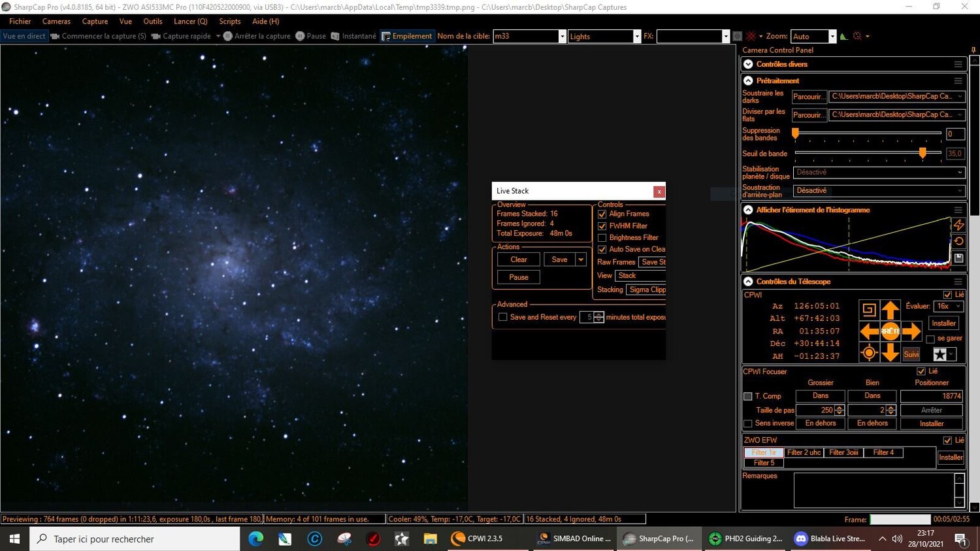Screen dimensions: 980x551
Task: Slew the telescope left with the left arrow
Action: 869,331
